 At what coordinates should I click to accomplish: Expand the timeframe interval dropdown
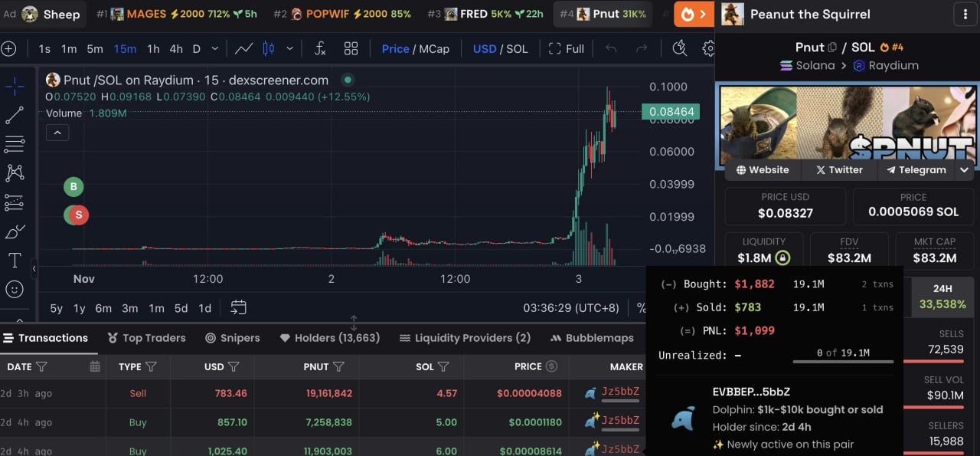[214, 49]
